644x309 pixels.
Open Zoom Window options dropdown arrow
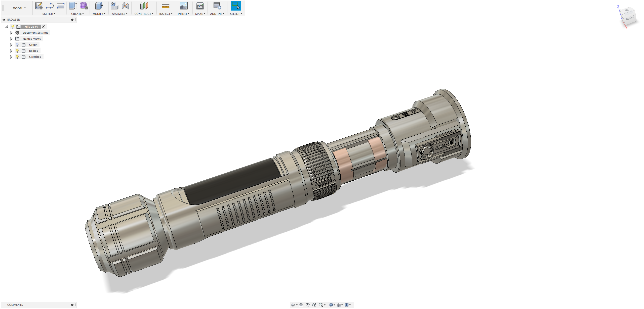325,305
